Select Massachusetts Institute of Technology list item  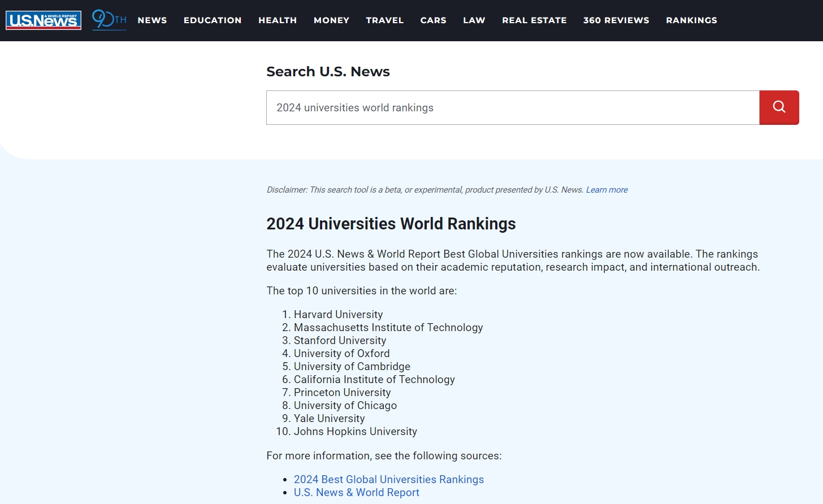[388, 327]
